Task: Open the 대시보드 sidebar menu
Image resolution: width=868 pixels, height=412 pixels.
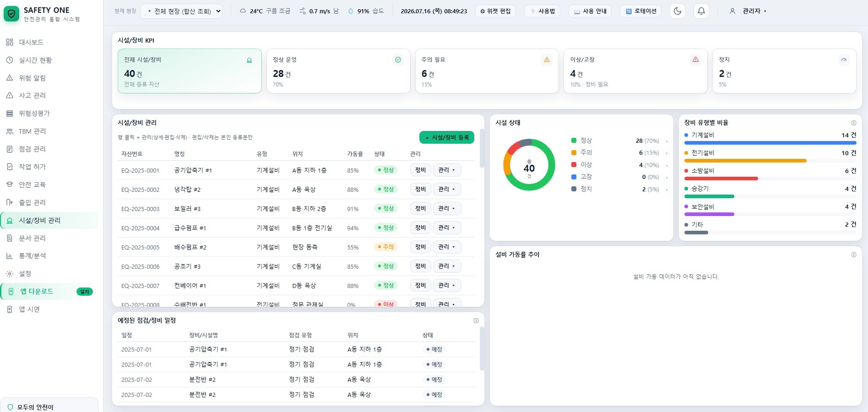Action: (49, 42)
